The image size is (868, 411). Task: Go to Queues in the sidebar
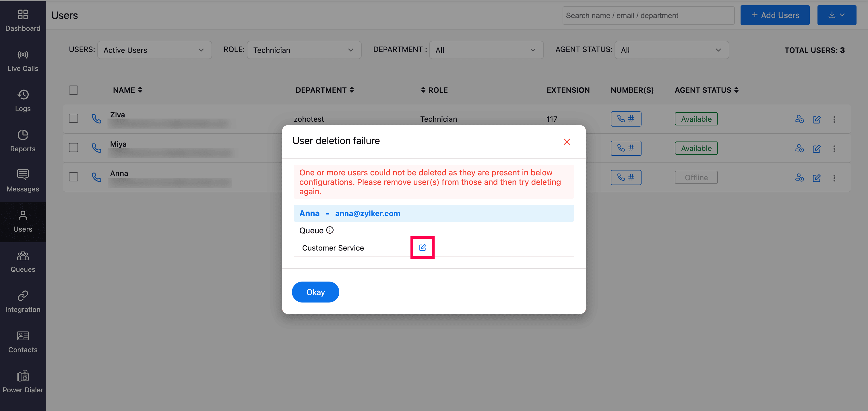23,262
